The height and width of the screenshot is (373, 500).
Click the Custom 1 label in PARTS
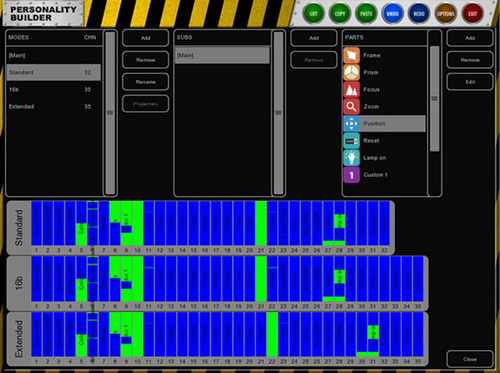coord(375,175)
